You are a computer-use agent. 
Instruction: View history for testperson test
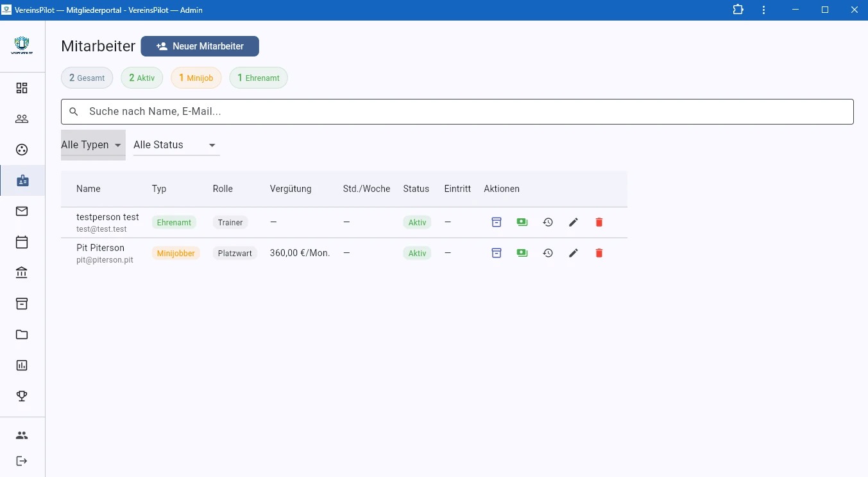click(x=548, y=222)
